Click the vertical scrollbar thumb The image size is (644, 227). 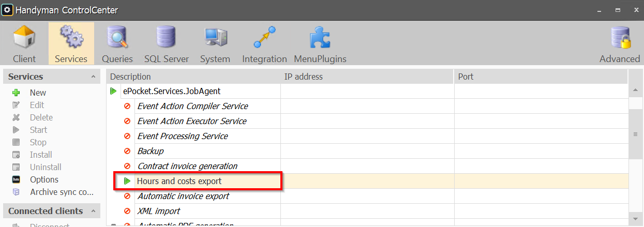coord(635,133)
